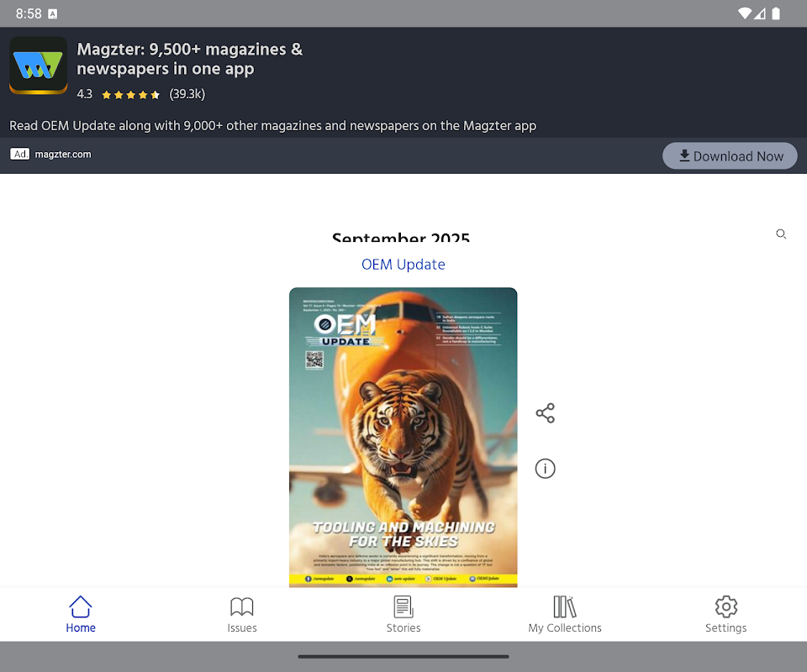Switch to the Stories tab
The image size is (807, 672).
pos(403,614)
